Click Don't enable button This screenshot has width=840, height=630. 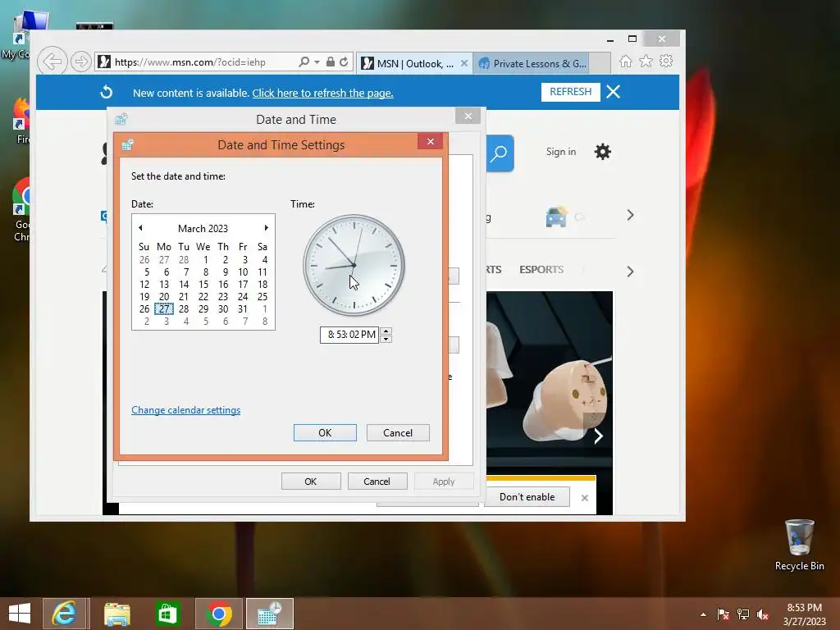click(x=527, y=497)
